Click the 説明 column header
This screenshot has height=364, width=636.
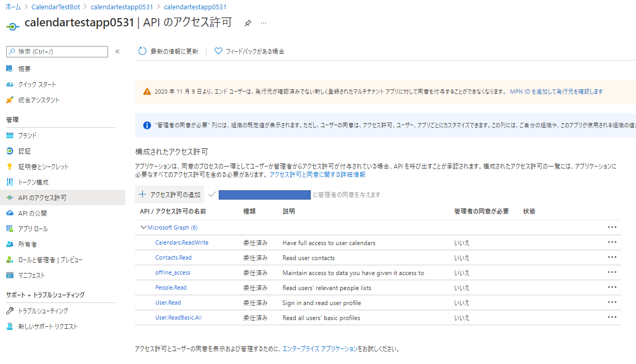pos(289,211)
